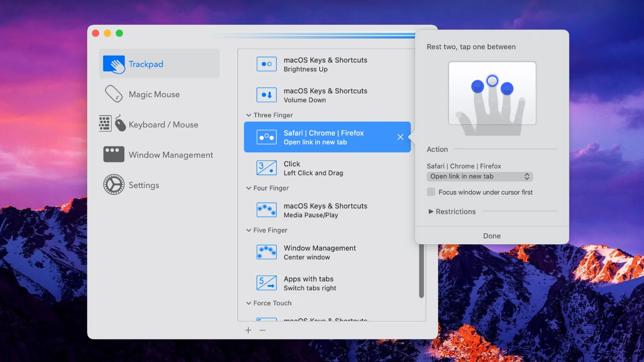This screenshot has width=644, height=362.
Task: Click the Left Click and Drag gesture icon
Action: (267, 168)
